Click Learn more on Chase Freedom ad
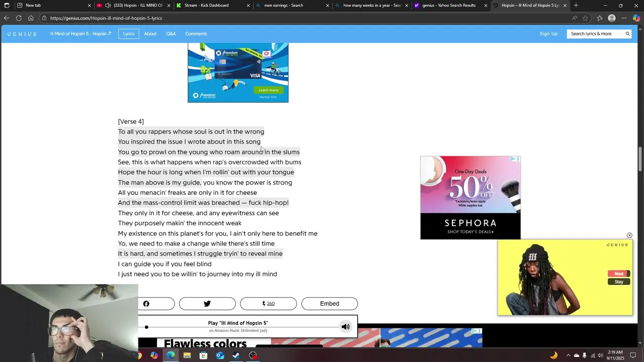This screenshot has height=362, width=644. pos(268,90)
